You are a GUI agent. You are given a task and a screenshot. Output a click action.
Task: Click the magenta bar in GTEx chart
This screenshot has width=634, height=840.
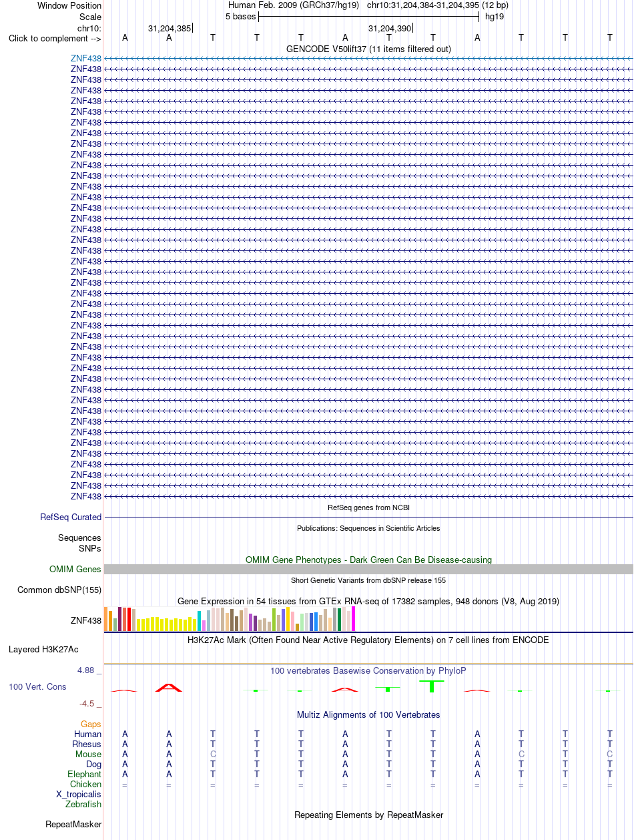pos(354,618)
